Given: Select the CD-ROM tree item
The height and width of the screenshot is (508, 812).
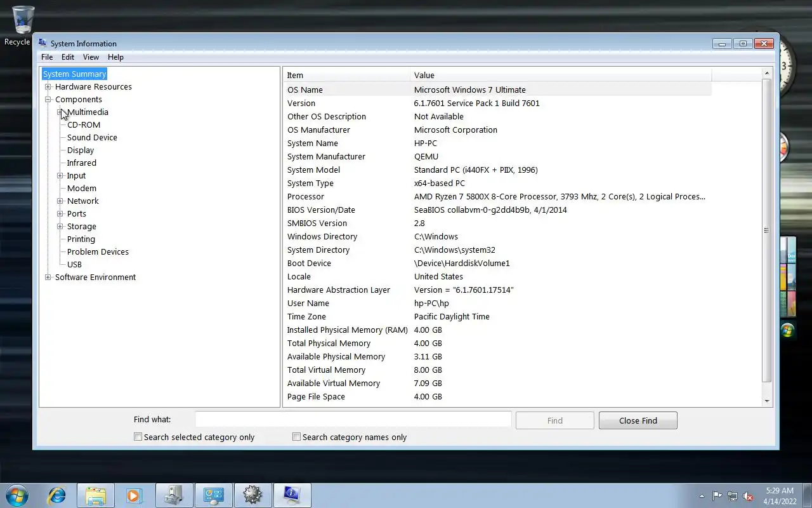Looking at the screenshot, I should (84, 124).
